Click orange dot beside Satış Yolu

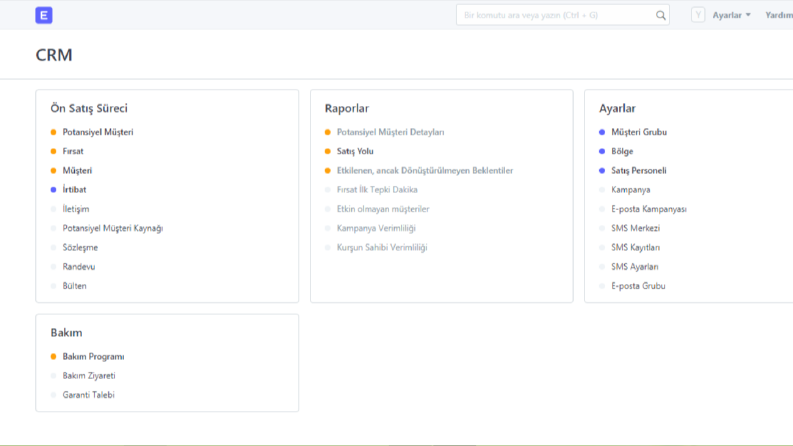pos(328,151)
